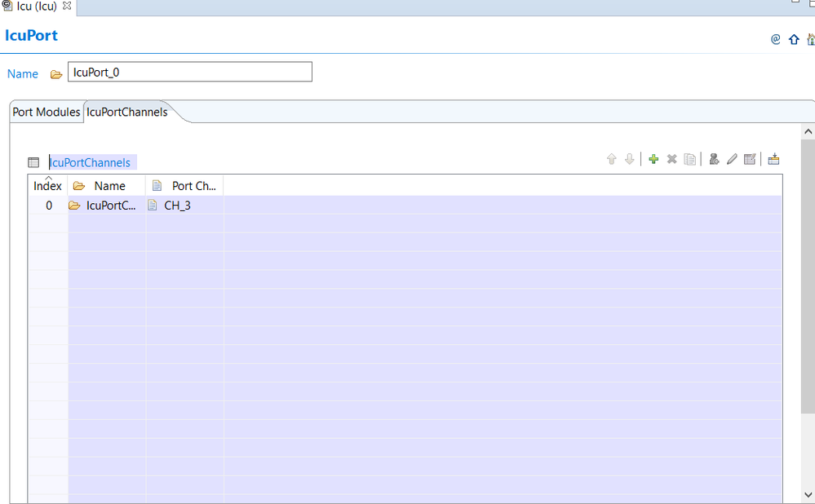Edit the IcuPort_0 name field

pyautogui.click(x=190, y=72)
